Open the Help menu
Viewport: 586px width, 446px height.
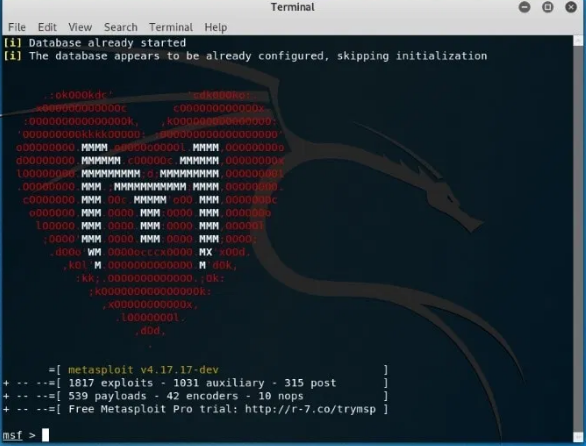[x=216, y=27]
